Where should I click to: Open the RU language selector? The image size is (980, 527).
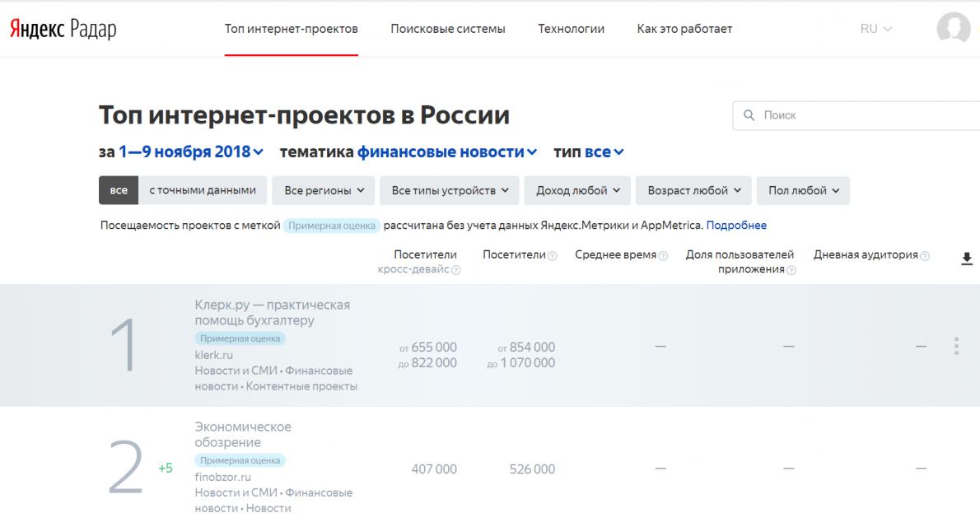pos(875,29)
